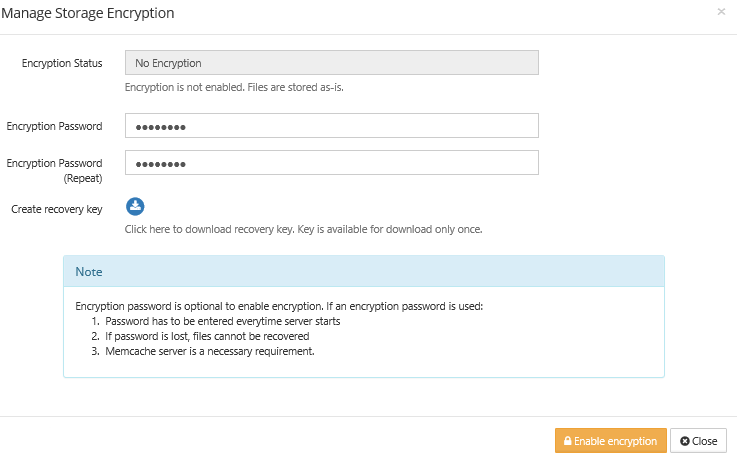
Task: Focus the Encryption Password (Repeat) field
Action: click(x=331, y=163)
